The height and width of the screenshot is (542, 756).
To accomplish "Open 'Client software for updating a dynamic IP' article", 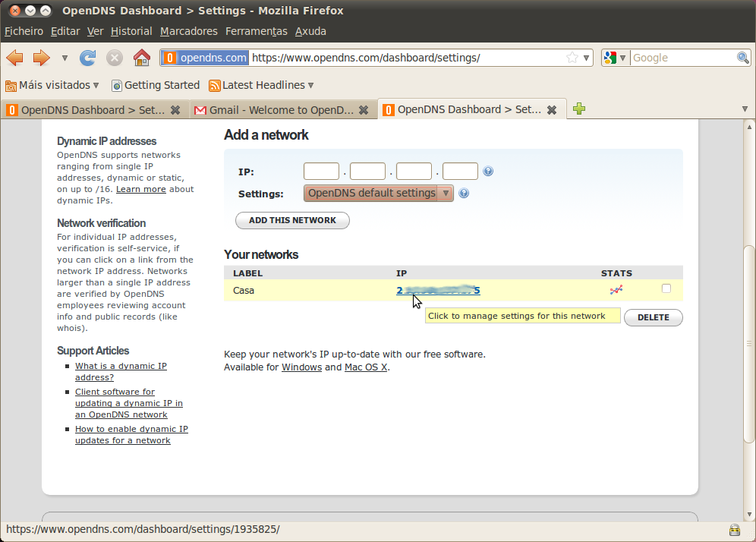I will 129,403.
